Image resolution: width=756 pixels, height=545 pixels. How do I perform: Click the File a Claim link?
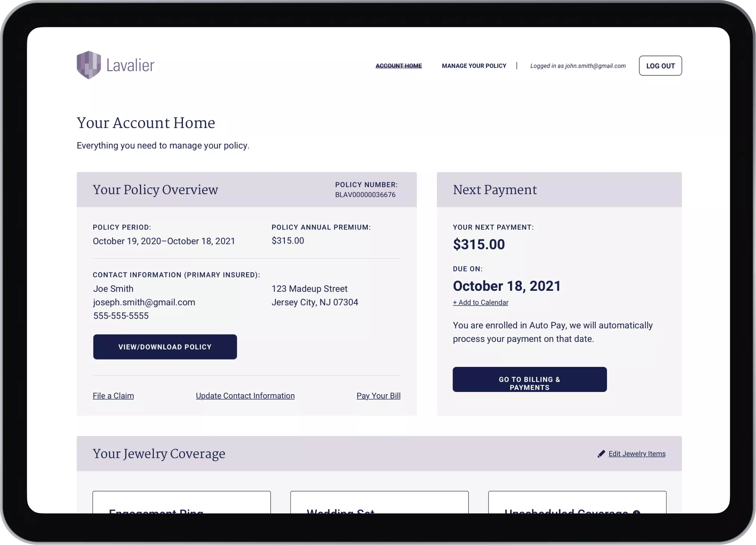click(113, 396)
